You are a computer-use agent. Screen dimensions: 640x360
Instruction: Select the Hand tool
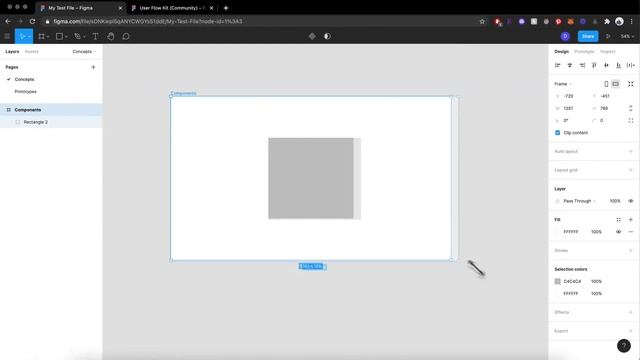click(x=111, y=36)
